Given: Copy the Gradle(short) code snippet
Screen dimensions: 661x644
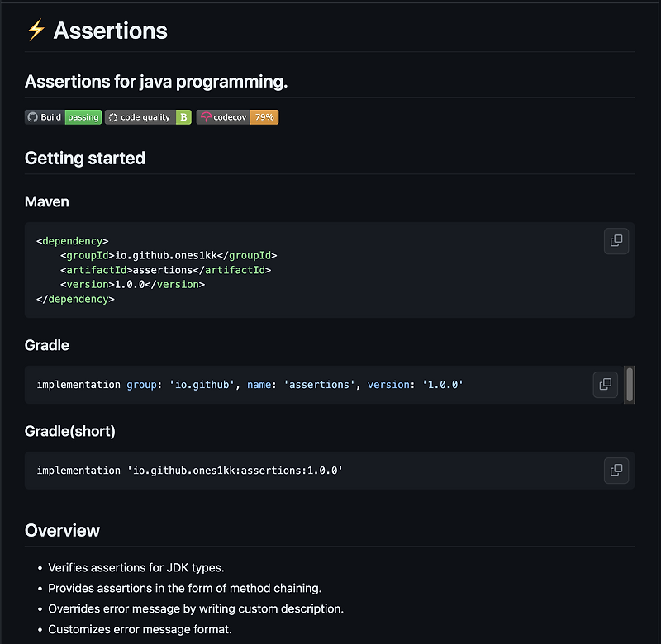Looking at the screenshot, I should coord(616,470).
